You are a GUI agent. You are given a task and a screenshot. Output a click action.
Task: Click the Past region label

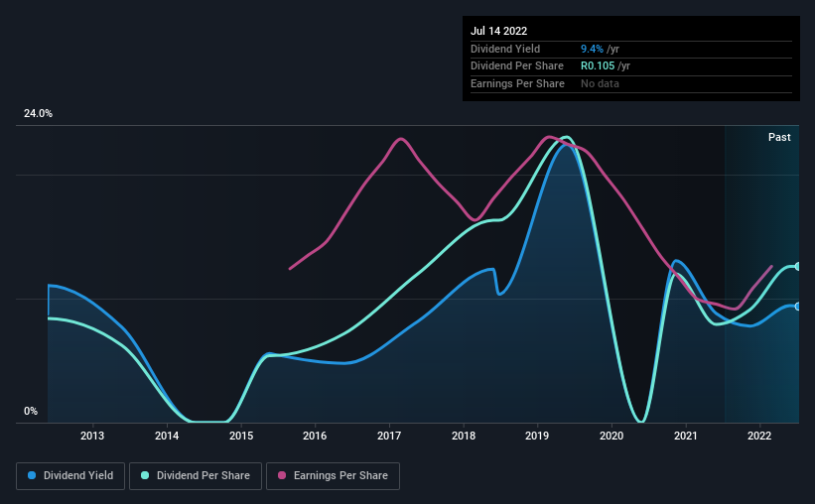[x=779, y=137]
